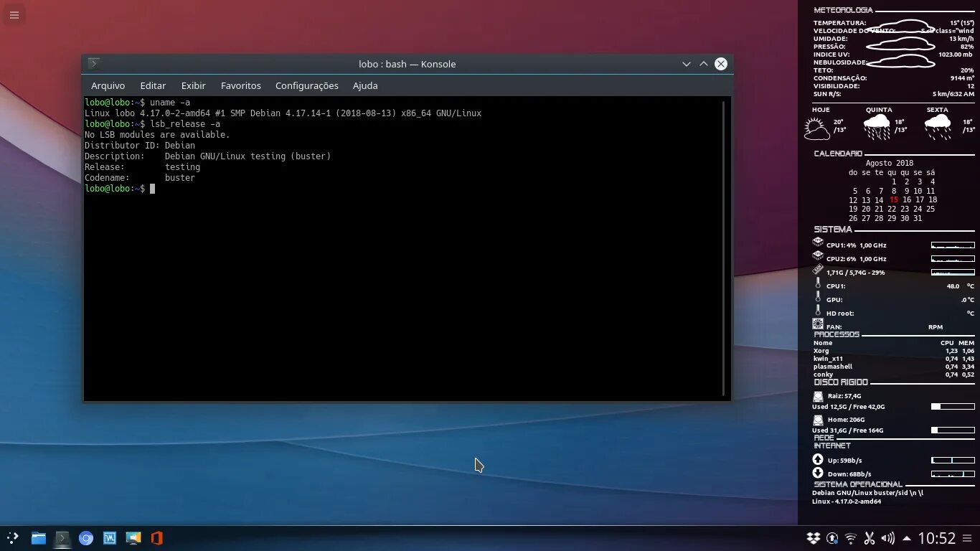The height and width of the screenshot is (551, 980).
Task: Launch the orange Office icon
Action: coord(157,538)
